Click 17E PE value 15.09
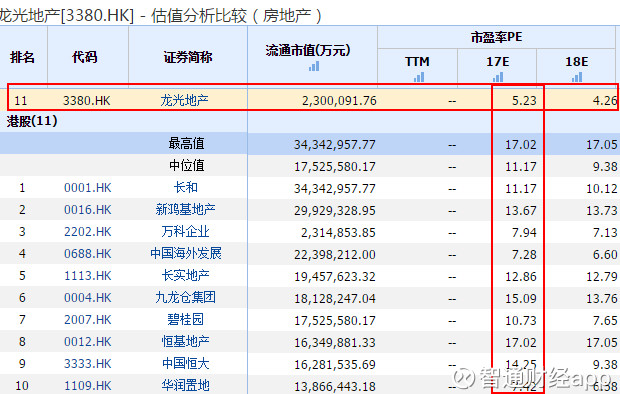The image size is (620, 394). click(x=521, y=298)
